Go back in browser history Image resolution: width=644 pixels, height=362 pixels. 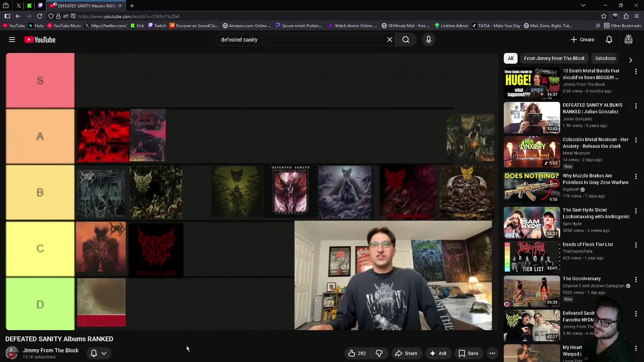(x=18, y=16)
